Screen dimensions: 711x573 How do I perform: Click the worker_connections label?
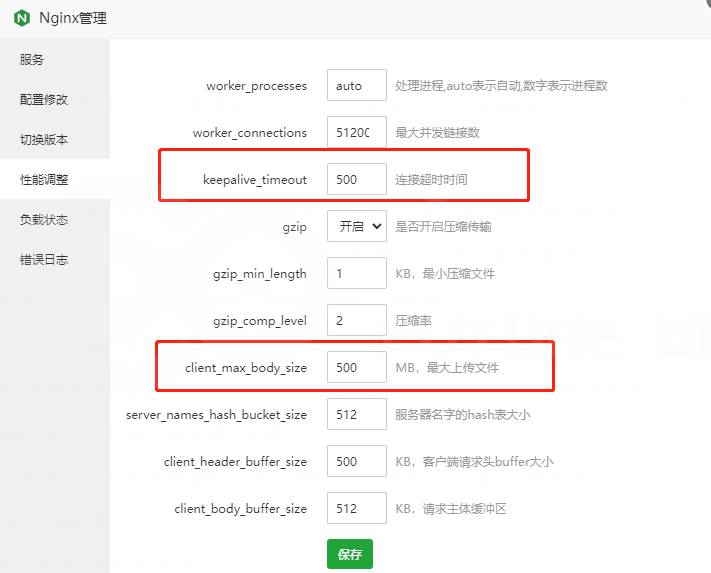(250, 133)
